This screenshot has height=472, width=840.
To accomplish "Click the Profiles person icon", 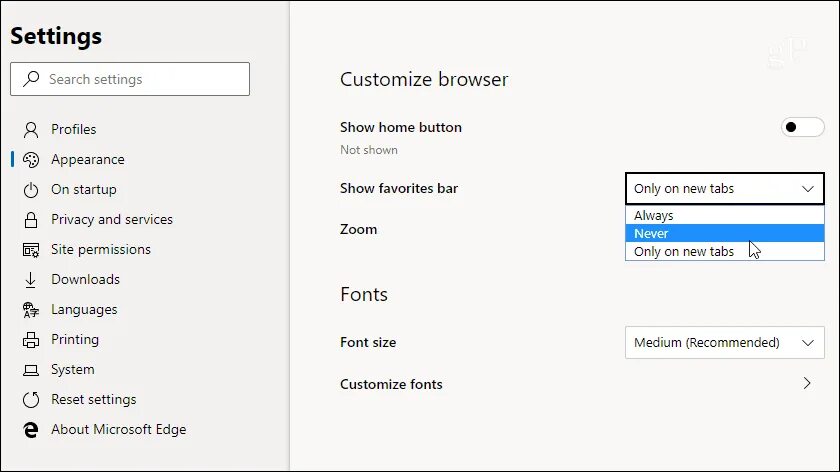I will click(x=31, y=130).
